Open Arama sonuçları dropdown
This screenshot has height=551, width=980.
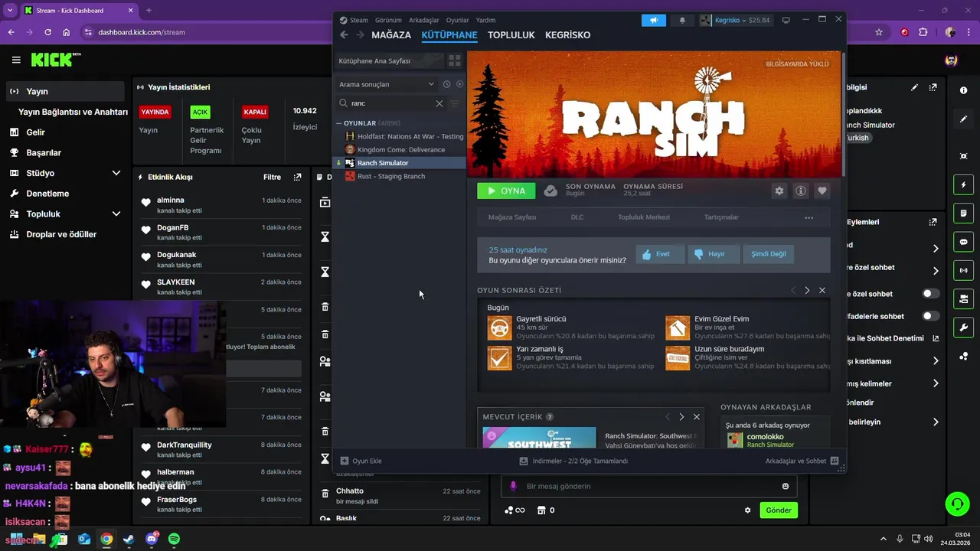coord(387,84)
